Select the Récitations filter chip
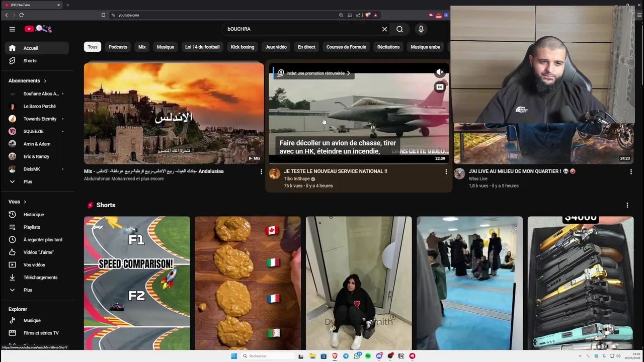The width and height of the screenshot is (644, 362). [x=388, y=47]
